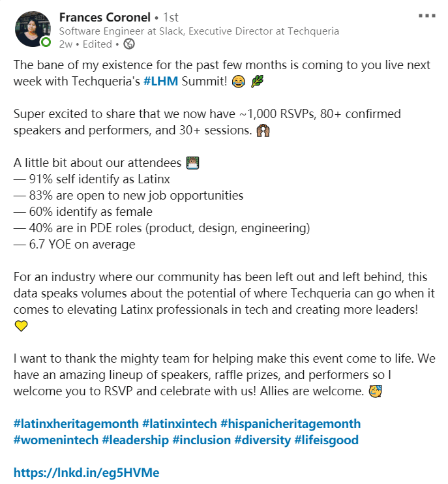Click the raised hands emoji
The image size is (448, 484).
point(264,130)
